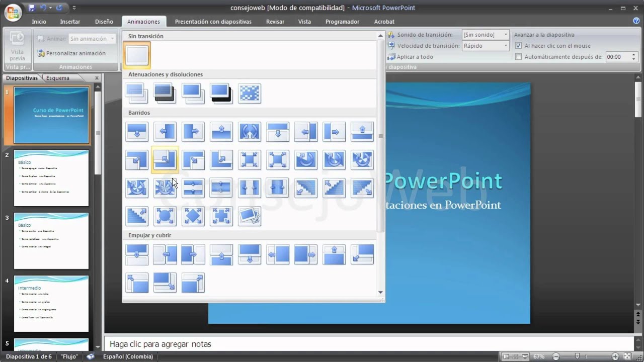Screen dimensions: 644x362
Task: Increase the 00:00 auto-advance time stepper
Action: pos(633,55)
